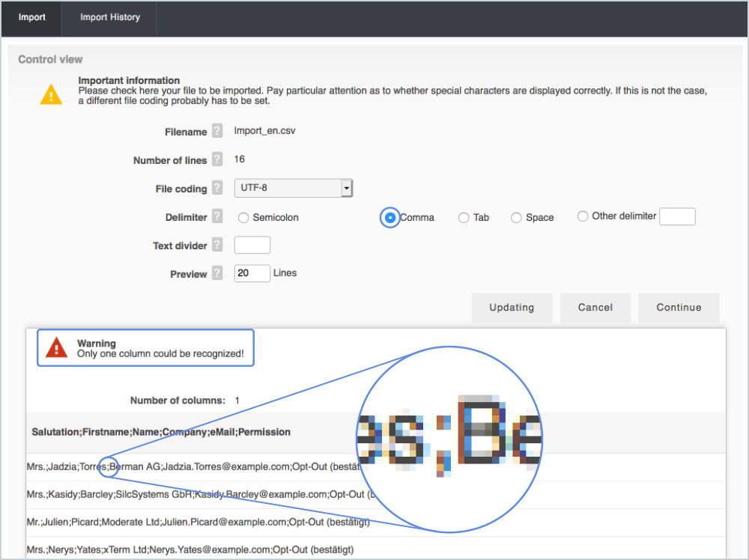
Task: Open the Import History tab
Action: (x=109, y=17)
